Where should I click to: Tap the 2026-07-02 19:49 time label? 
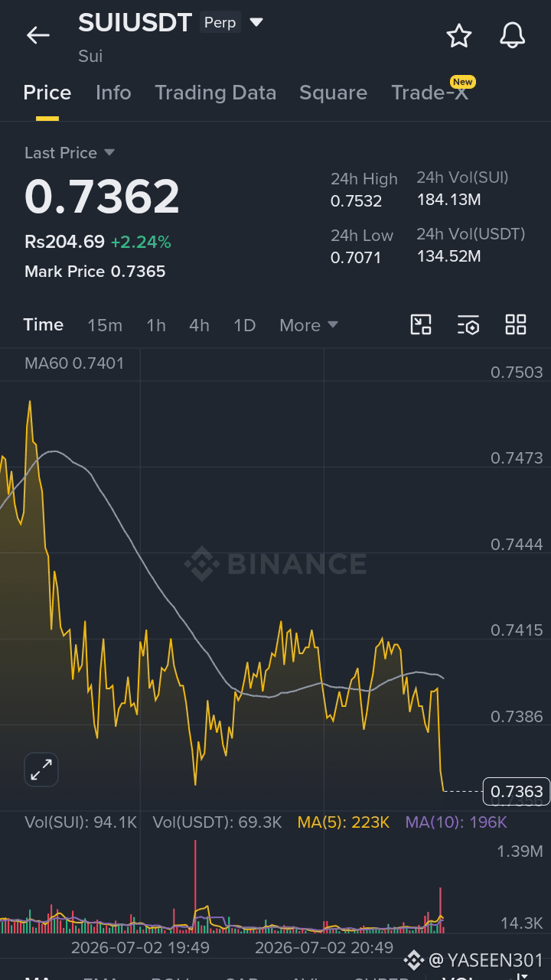click(x=140, y=948)
